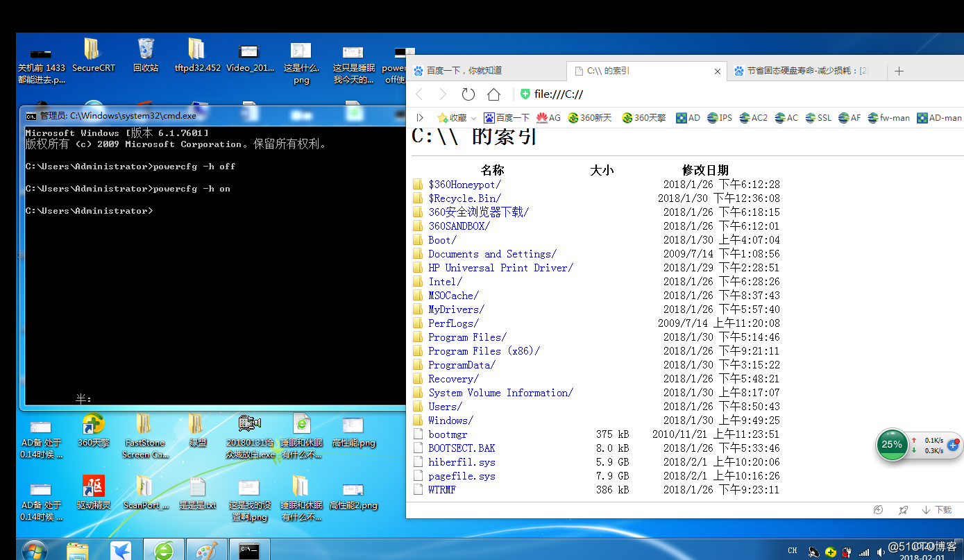Open the 360天擎 desktop shortcut
Image resolution: width=964 pixels, height=560 pixels.
click(x=94, y=431)
